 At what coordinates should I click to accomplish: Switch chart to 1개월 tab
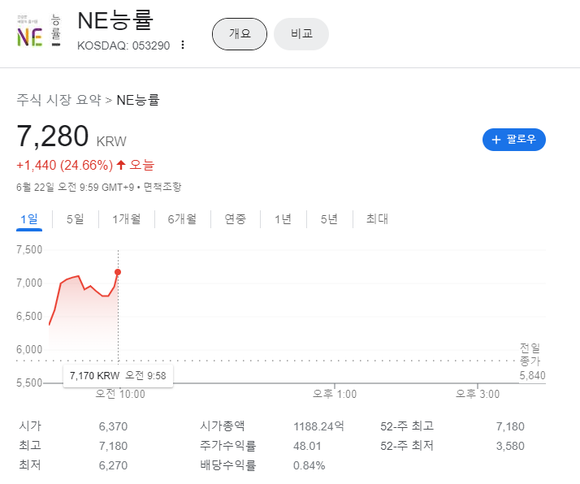click(127, 219)
